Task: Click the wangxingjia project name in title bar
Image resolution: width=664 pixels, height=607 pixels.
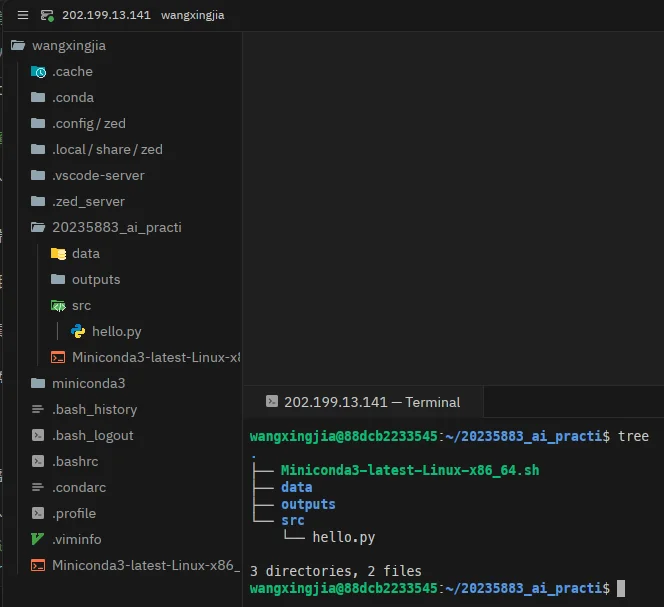Action: pyautogui.click(x=193, y=15)
